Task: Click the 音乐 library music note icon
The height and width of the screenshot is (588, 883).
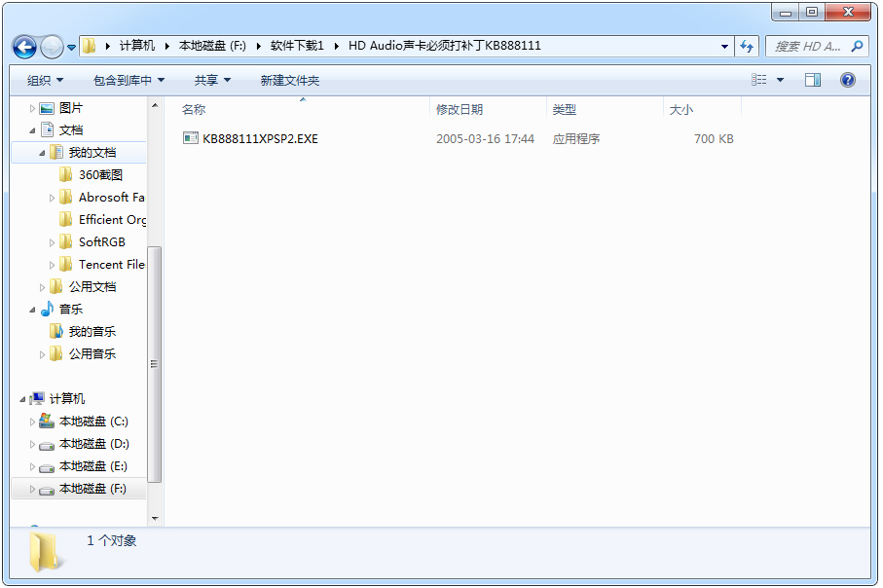Action: coord(48,309)
